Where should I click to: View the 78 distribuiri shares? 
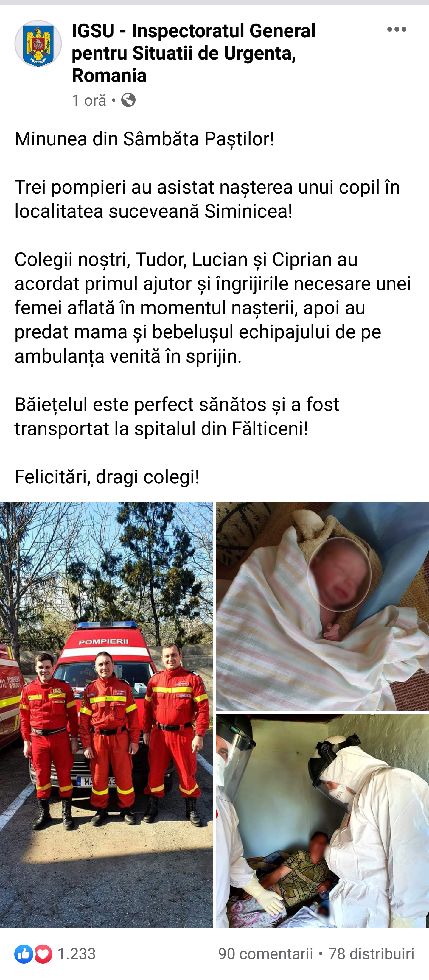click(x=371, y=954)
